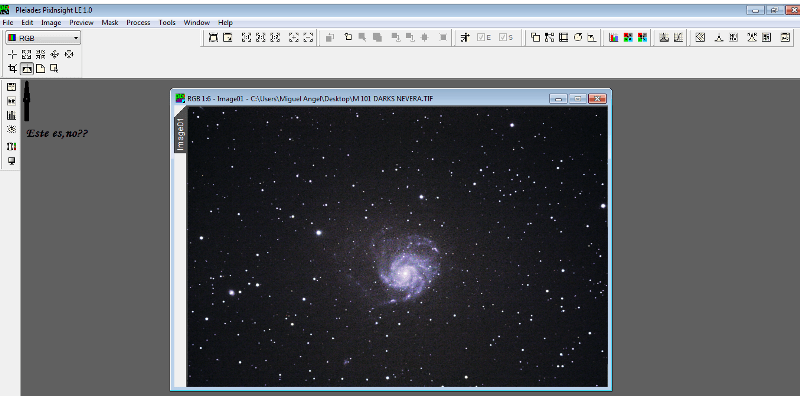Click the color squares icon beside the RGB bars
This screenshot has height=396, width=800.
(x=628, y=37)
